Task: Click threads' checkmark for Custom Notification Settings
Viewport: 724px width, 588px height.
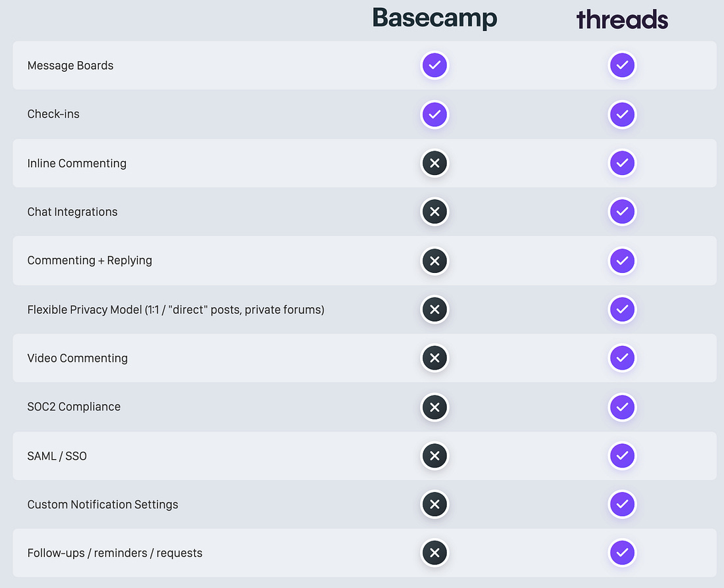Action: click(x=622, y=504)
